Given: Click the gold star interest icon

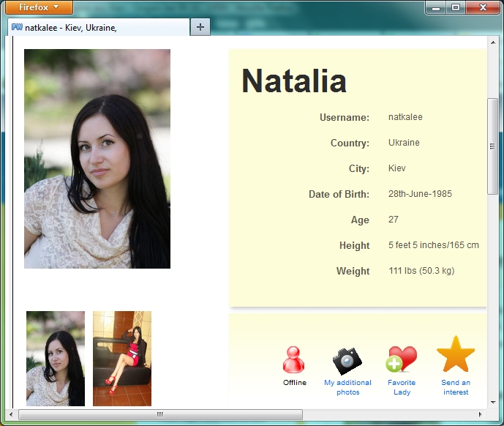Looking at the screenshot, I should click(456, 354).
